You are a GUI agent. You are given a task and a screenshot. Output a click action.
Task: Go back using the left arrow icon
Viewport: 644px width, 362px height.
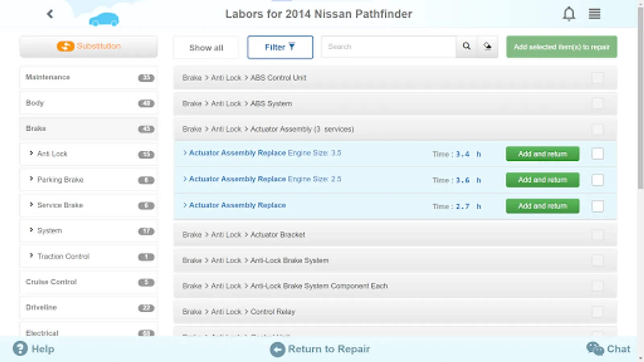coord(50,14)
